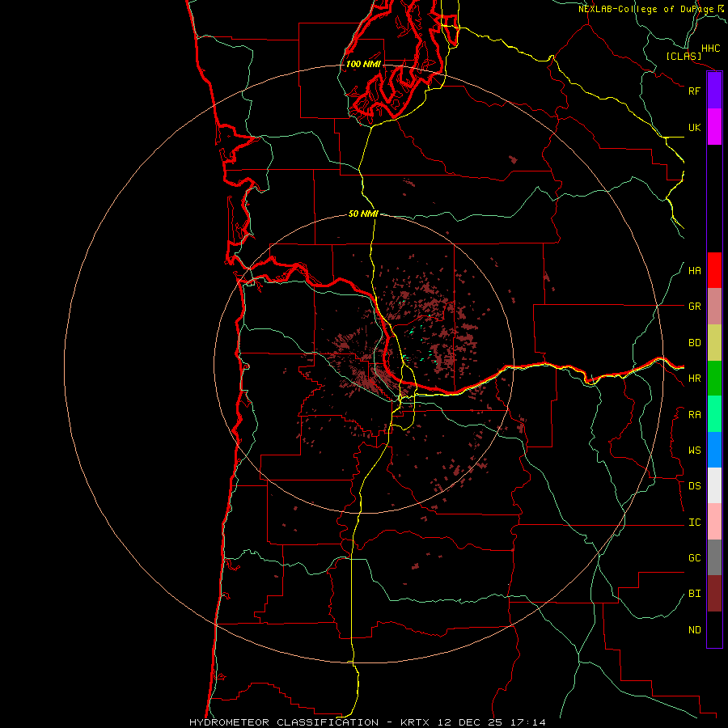Click the RF purple legend swatch
This screenshot has width=728, height=728.
tap(714, 91)
